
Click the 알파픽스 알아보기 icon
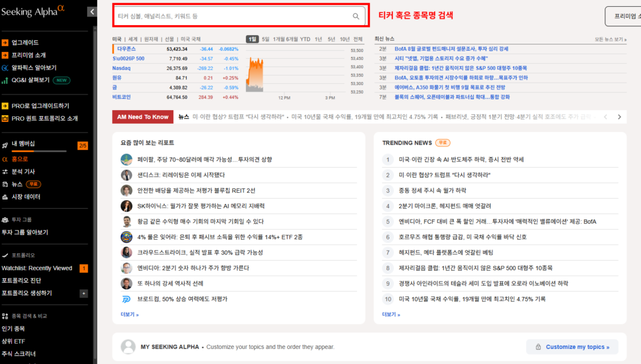[5, 68]
